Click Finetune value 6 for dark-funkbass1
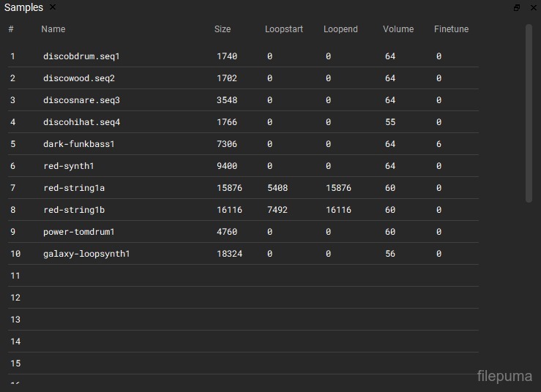The height and width of the screenshot is (392, 541). pos(439,144)
